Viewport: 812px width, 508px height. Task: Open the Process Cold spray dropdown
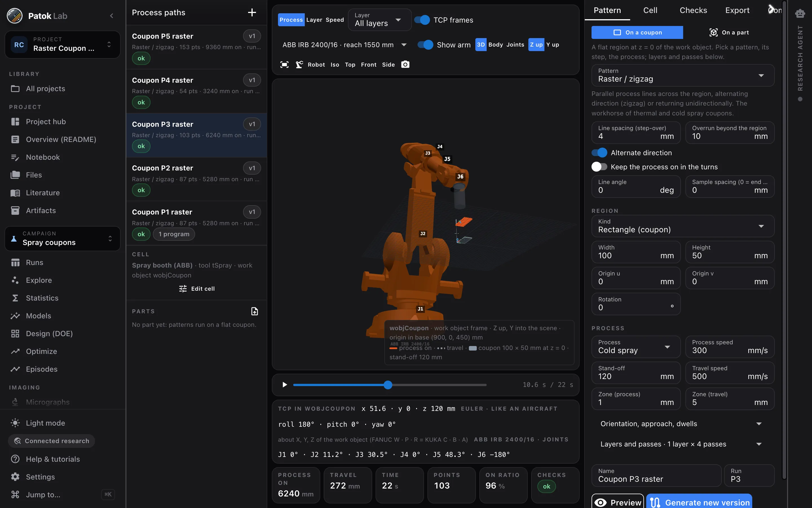[x=636, y=347]
